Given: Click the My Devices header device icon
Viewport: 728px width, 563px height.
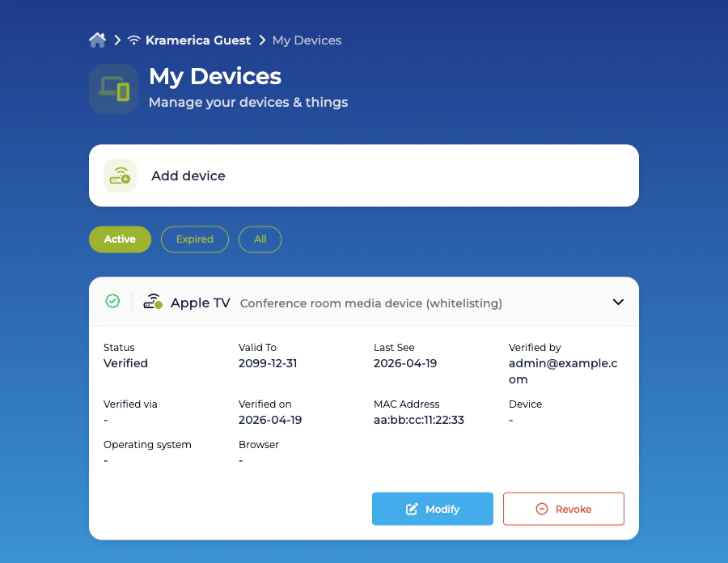Looking at the screenshot, I should (113, 89).
